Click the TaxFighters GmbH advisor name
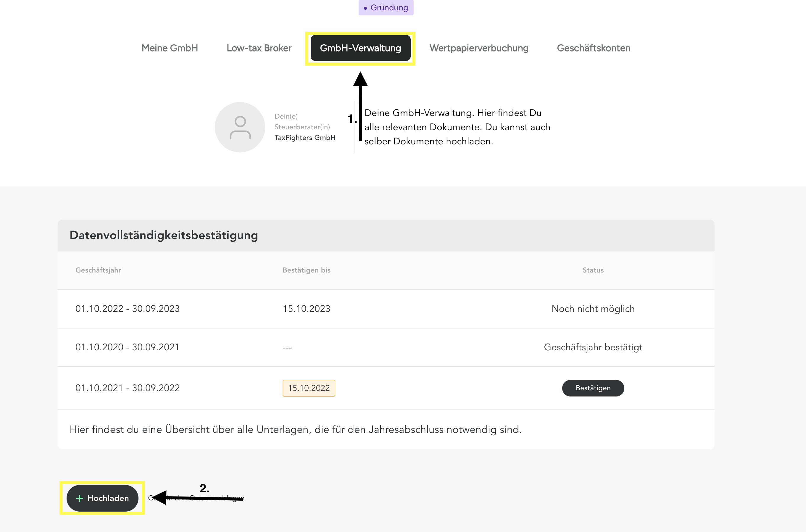This screenshot has width=806, height=532. [305, 137]
